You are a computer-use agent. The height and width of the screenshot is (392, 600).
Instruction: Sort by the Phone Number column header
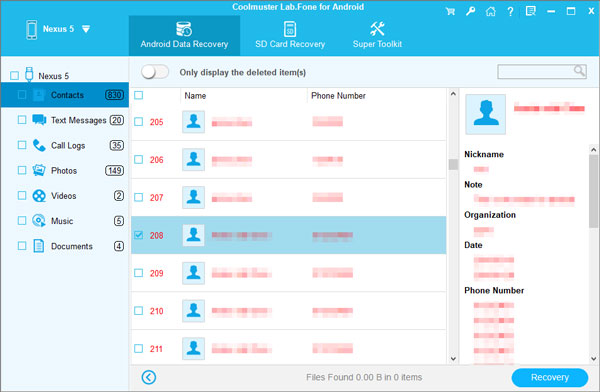[x=338, y=96]
